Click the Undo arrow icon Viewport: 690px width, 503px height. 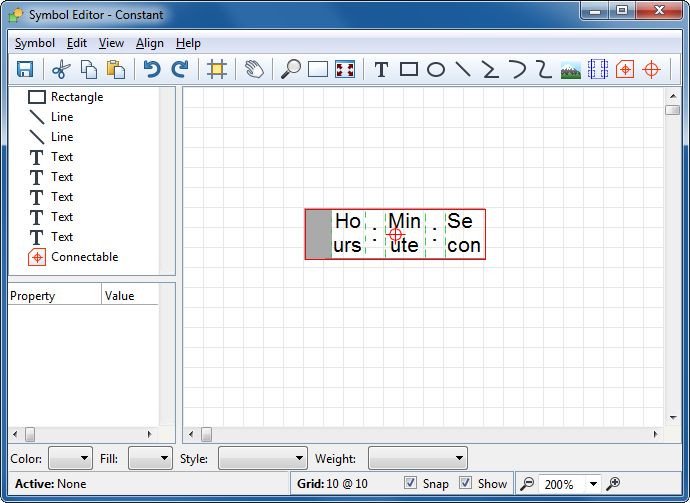(152, 69)
